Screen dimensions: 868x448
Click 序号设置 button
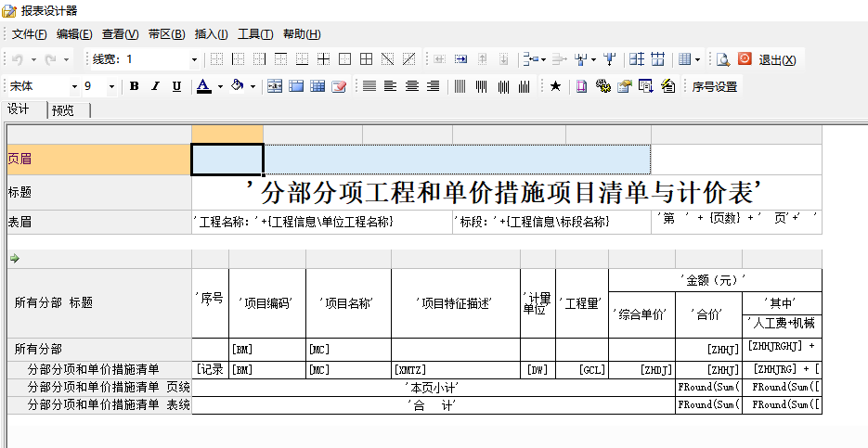714,87
